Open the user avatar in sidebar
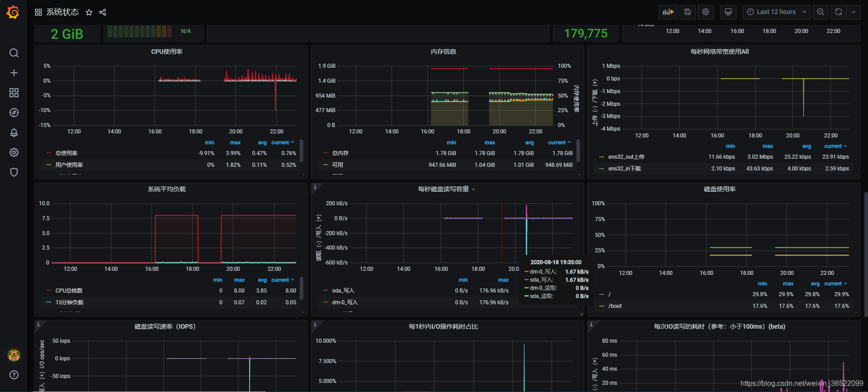868x392 pixels. [14, 355]
